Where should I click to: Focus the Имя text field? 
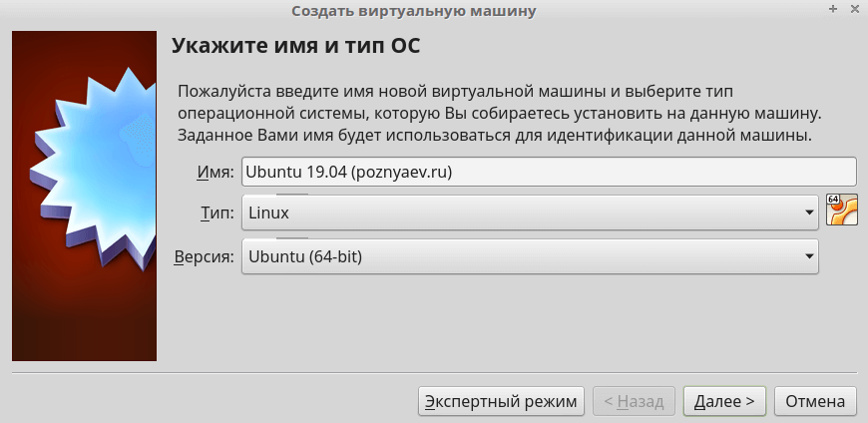tap(549, 172)
